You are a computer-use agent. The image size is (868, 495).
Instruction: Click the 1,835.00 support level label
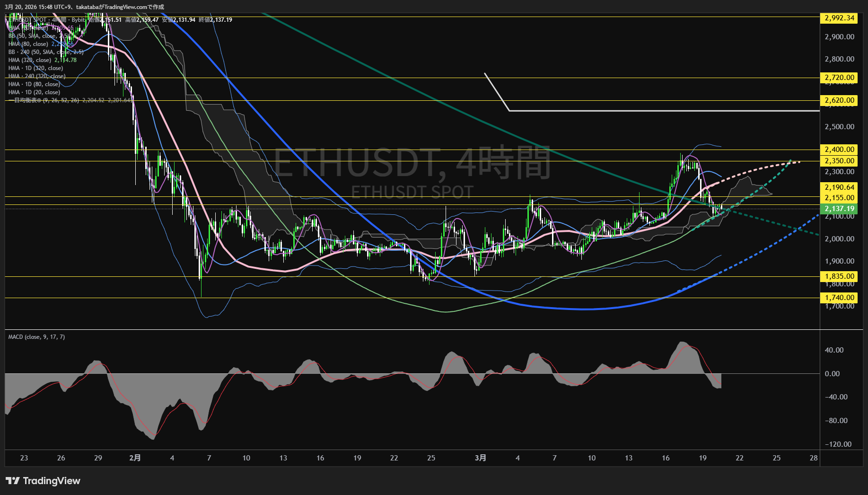[839, 276]
